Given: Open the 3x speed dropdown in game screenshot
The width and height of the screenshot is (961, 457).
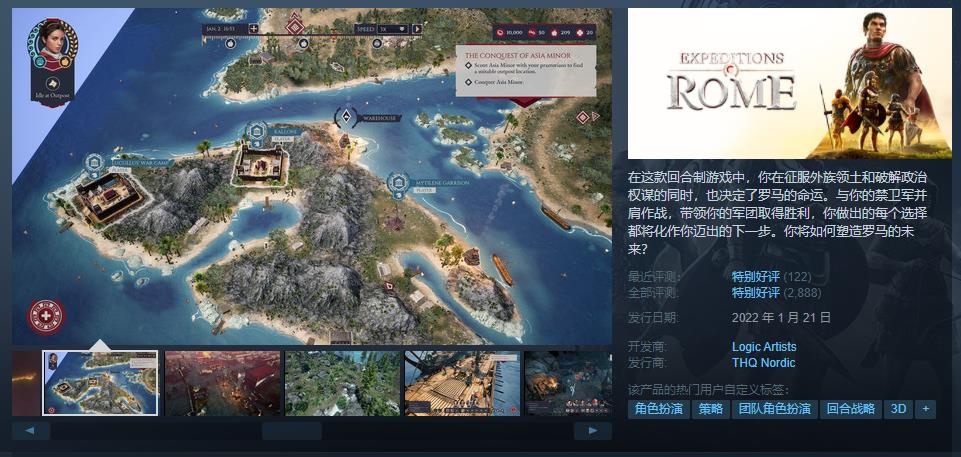Looking at the screenshot, I should coord(393,29).
